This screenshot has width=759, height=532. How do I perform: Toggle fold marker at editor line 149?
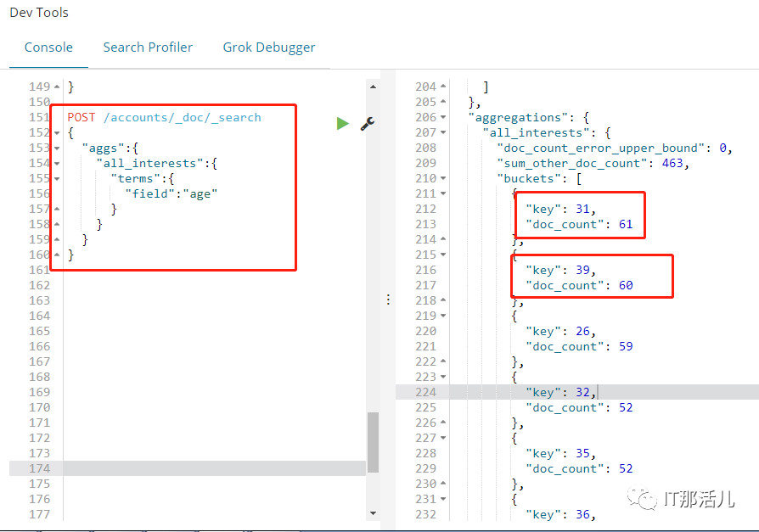(x=57, y=87)
